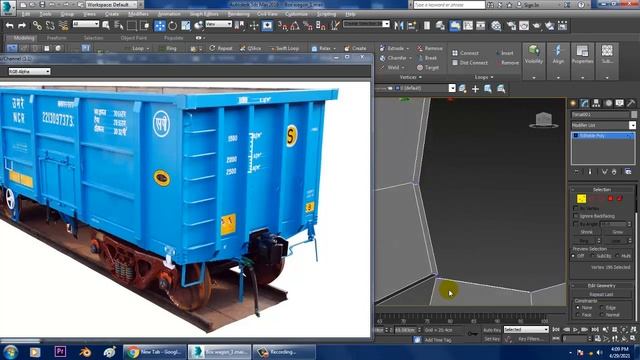Activate the Select and Rotate tool
Screen dimensions: 640x360
tap(173, 26)
